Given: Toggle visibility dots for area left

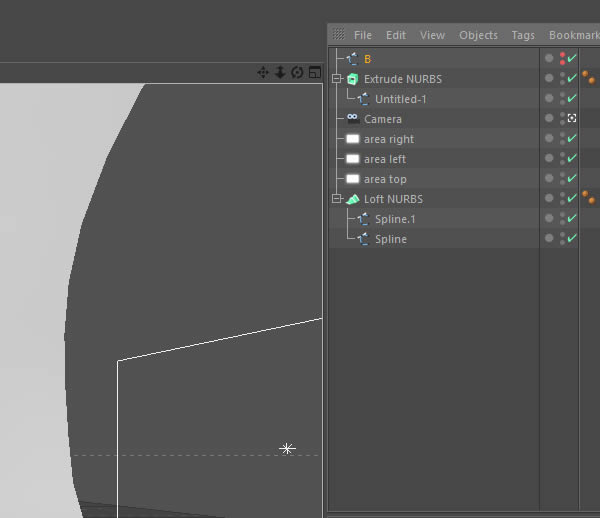Looking at the screenshot, I should pyautogui.click(x=562, y=158).
